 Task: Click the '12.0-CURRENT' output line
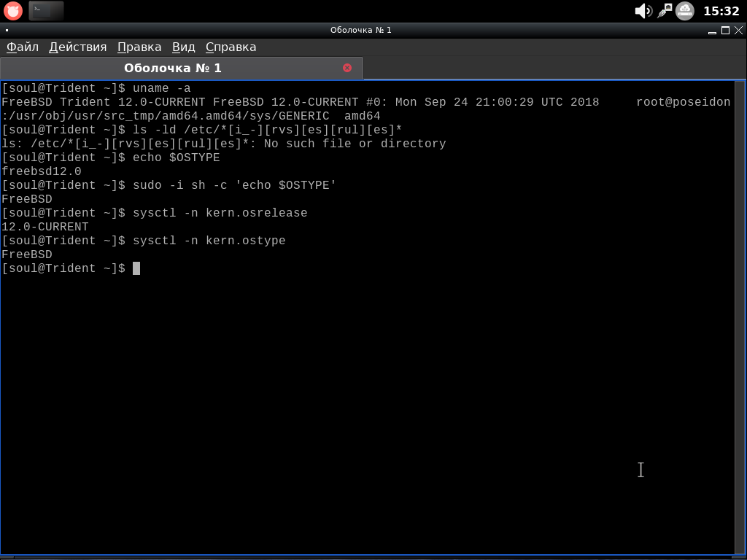pyautogui.click(x=44, y=227)
